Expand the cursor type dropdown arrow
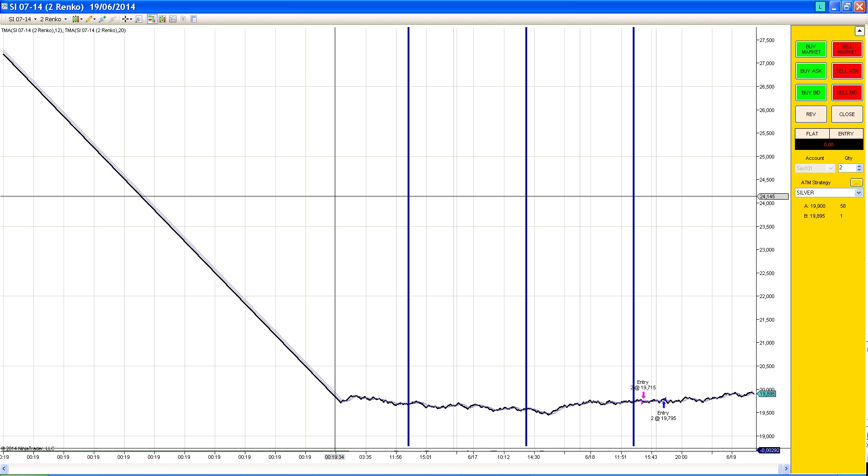This screenshot has height=476, width=868. [x=131, y=19]
